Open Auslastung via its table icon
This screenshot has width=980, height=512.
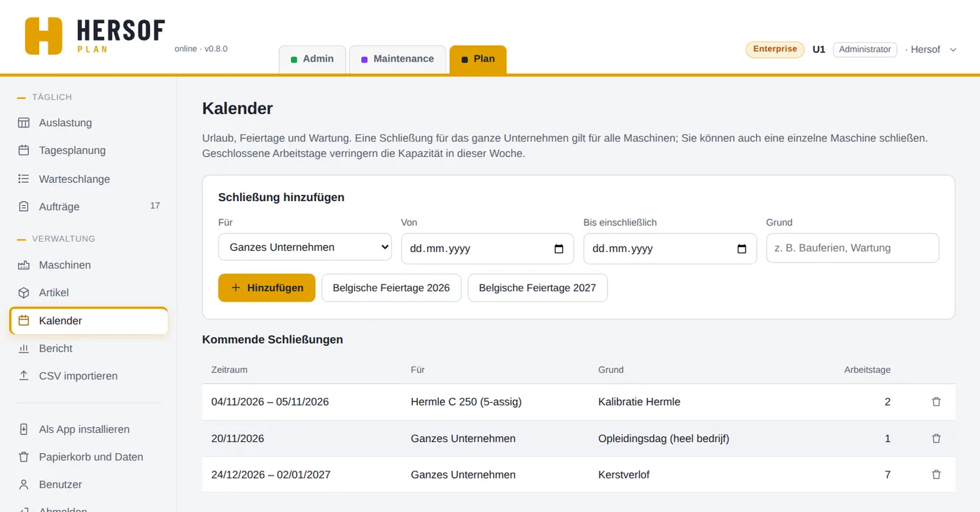tap(24, 123)
